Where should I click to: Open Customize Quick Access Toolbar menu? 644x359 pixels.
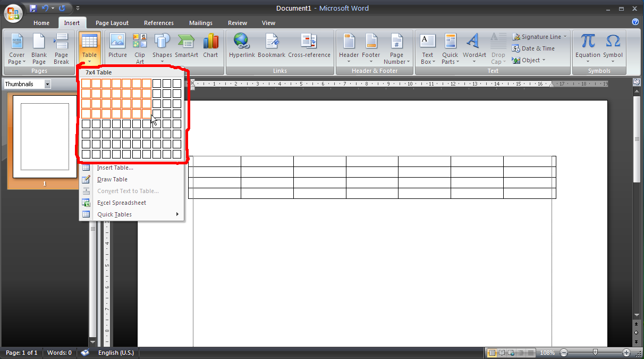[x=78, y=8]
